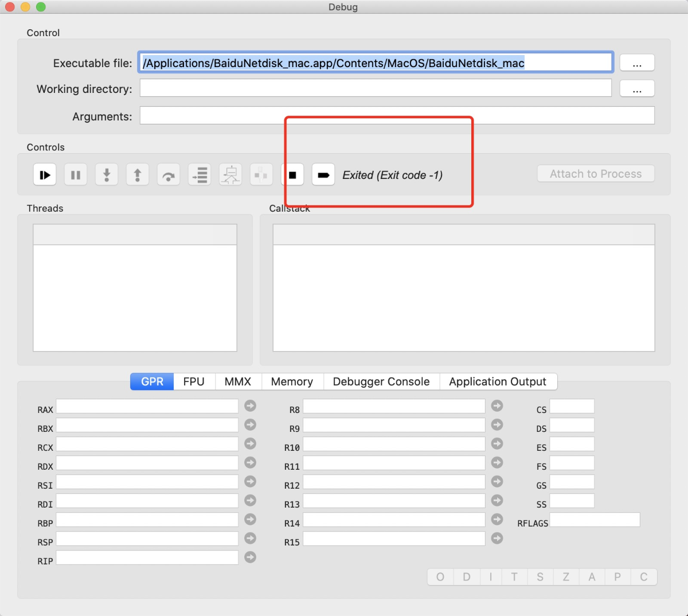
Task: Click the Callstack list header
Action: pos(464,235)
